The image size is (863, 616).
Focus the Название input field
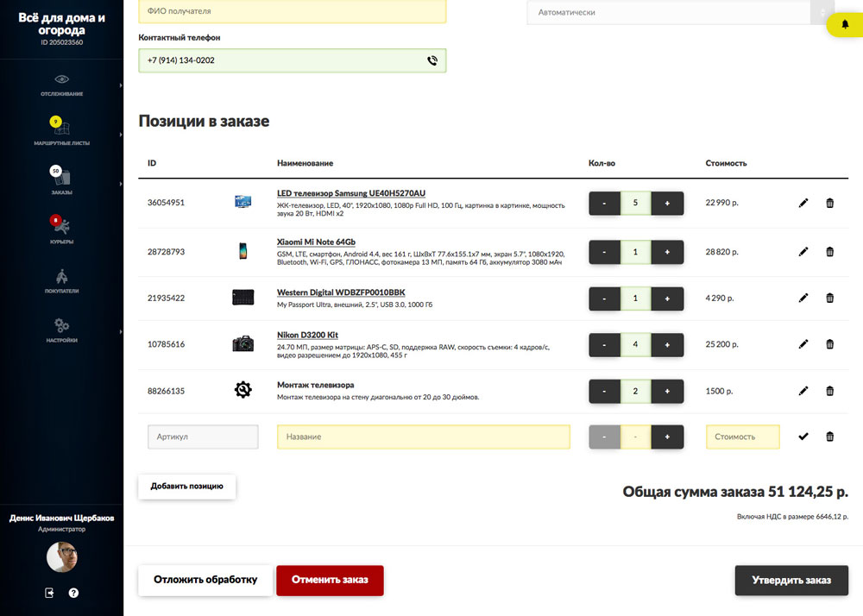[x=424, y=437]
